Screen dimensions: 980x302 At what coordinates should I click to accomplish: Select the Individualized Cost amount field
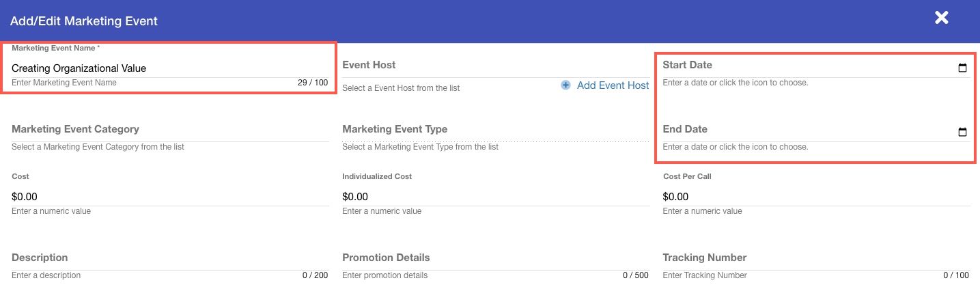tap(494, 196)
